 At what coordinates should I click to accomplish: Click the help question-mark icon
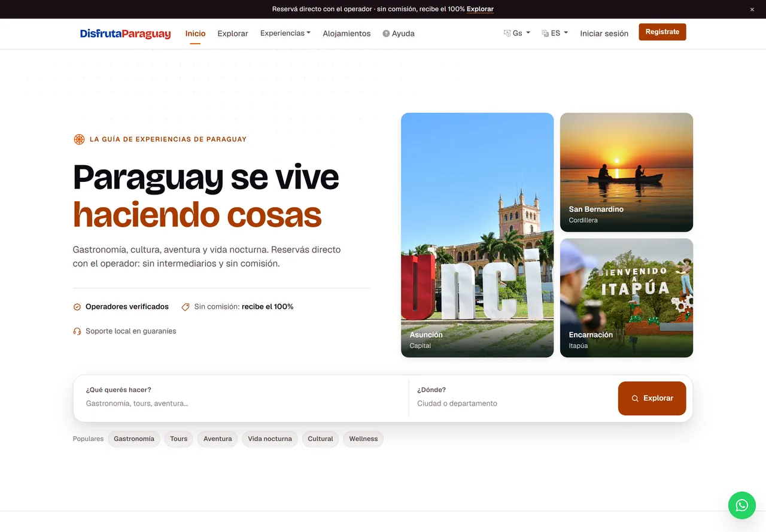386,34
